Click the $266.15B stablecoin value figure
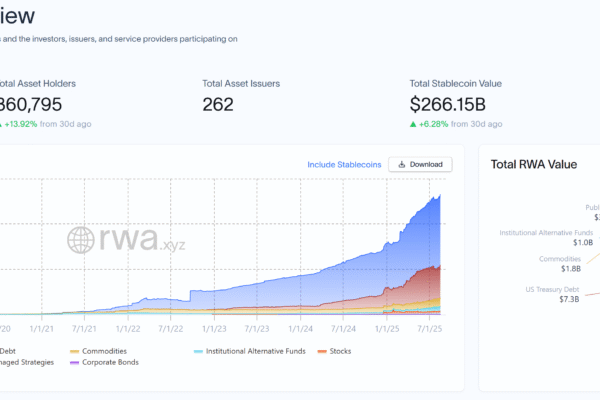This screenshot has height=400, width=600. click(448, 103)
